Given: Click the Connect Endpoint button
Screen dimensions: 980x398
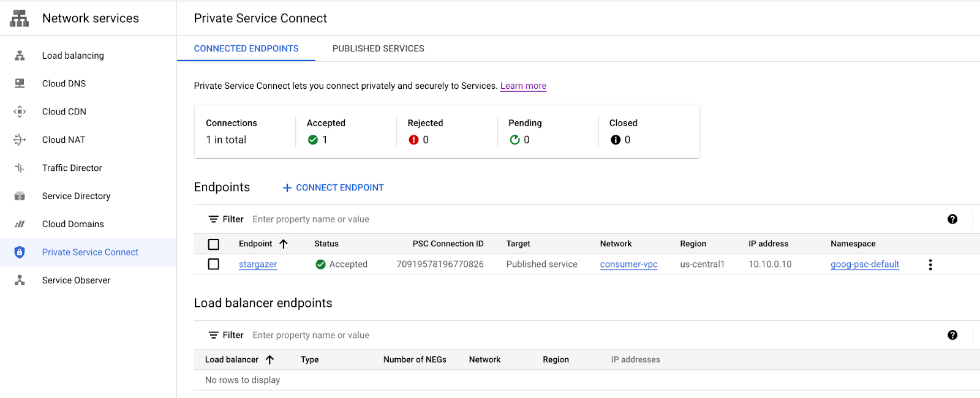Looking at the screenshot, I should 333,187.
